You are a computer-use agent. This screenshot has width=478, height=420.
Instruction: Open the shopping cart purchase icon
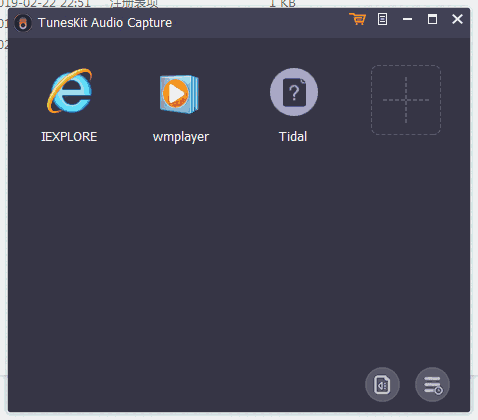point(358,19)
